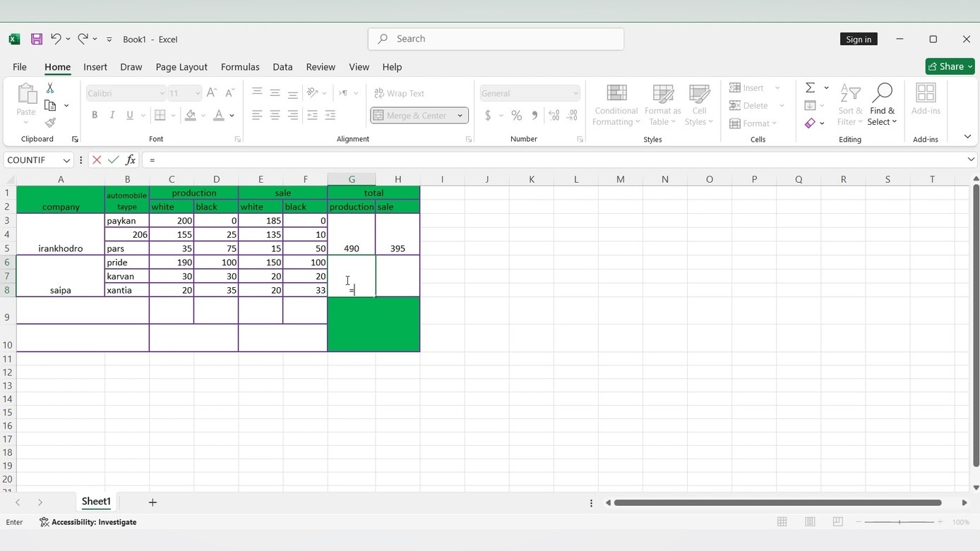Increase decimal places

pyautogui.click(x=554, y=116)
